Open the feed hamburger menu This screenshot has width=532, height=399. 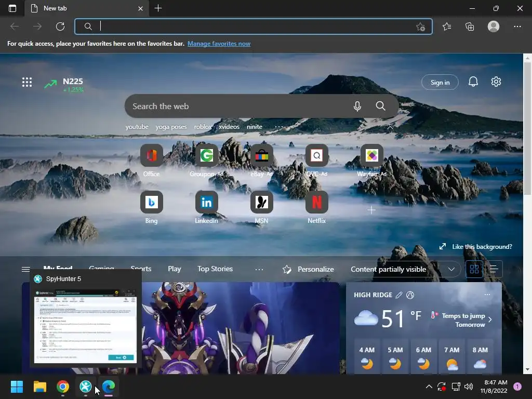point(26,269)
